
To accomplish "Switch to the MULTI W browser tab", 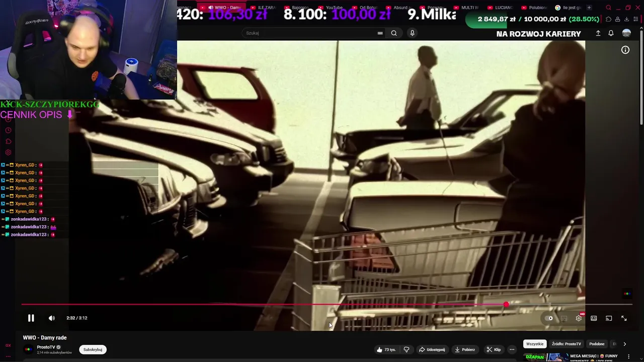I will coord(466,8).
